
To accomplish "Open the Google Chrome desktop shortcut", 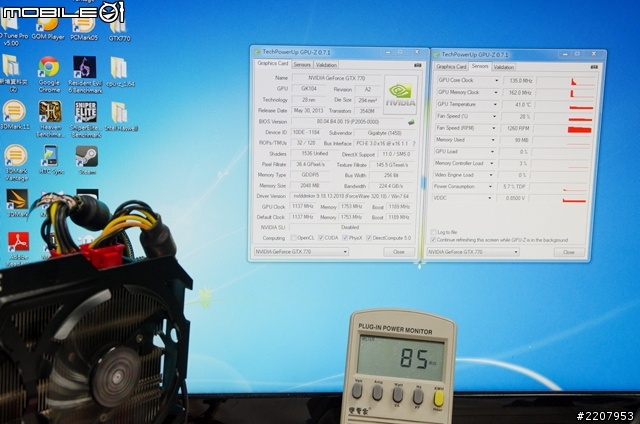I will click(x=49, y=74).
